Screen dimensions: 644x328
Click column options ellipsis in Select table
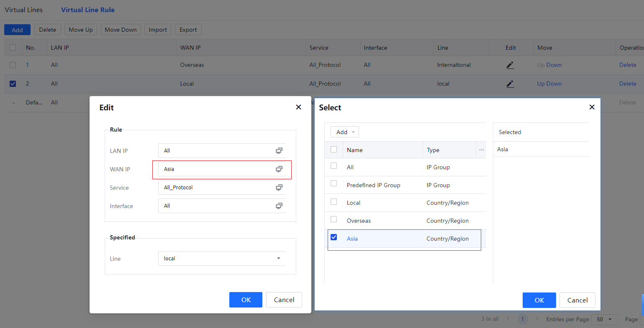481,150
